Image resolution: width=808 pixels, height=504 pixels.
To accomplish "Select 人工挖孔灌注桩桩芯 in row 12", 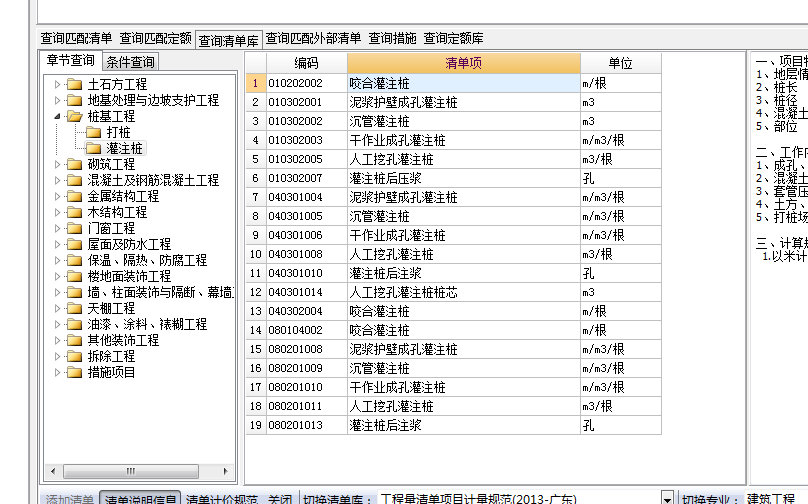I will (x=464, y=292).
